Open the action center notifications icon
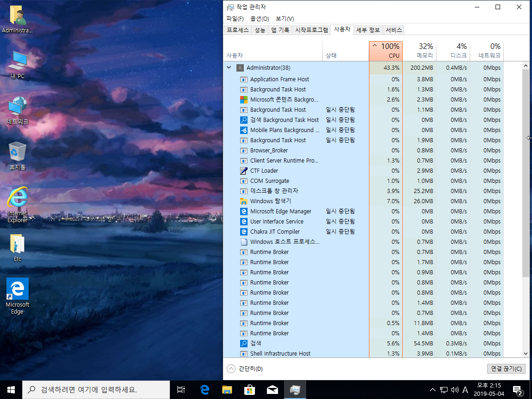Image resolution: width=532 pixels, height=399 pixels. [x=518, y=390]
